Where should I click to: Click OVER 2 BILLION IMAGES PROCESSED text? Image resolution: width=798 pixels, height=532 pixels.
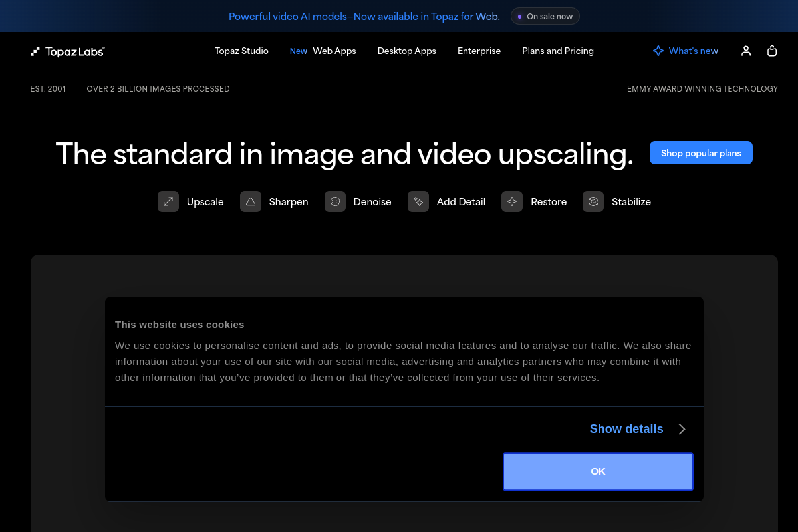158,89
